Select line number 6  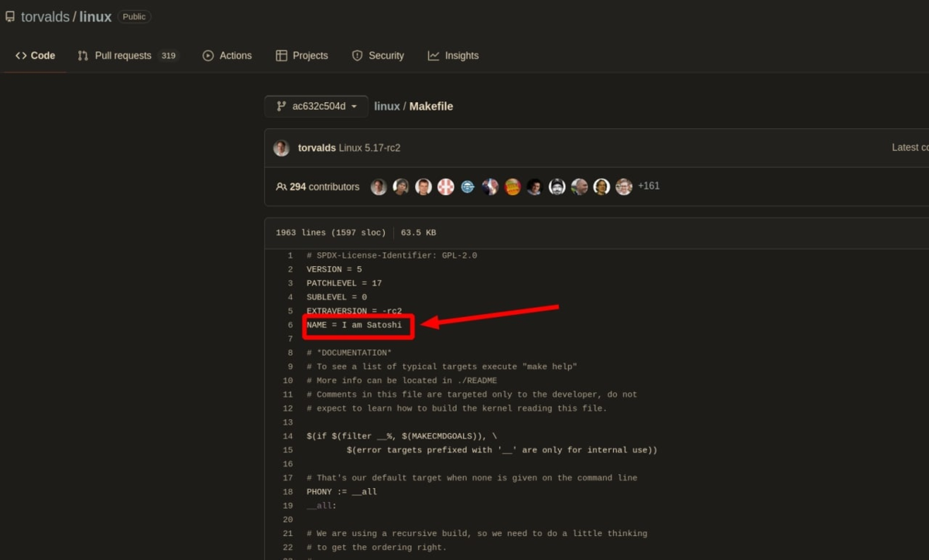(290, 325)
